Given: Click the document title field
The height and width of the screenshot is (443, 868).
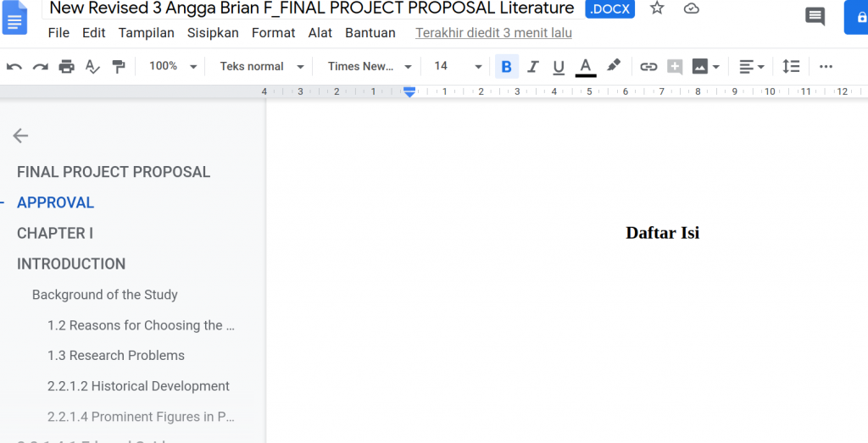Looking at the screenshot, I should pos(312,8).
